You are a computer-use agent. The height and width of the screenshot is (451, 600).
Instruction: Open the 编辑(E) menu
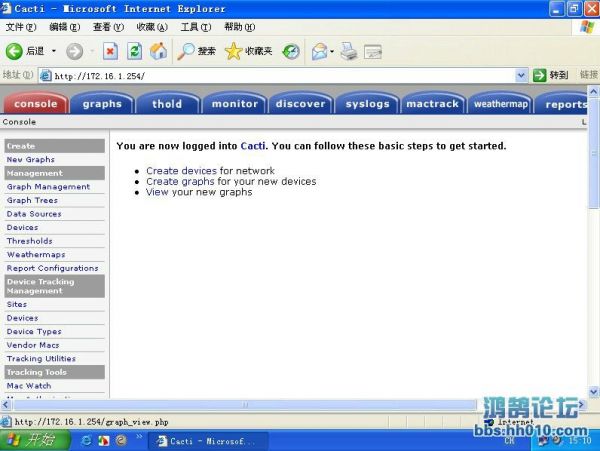point(65,27)
